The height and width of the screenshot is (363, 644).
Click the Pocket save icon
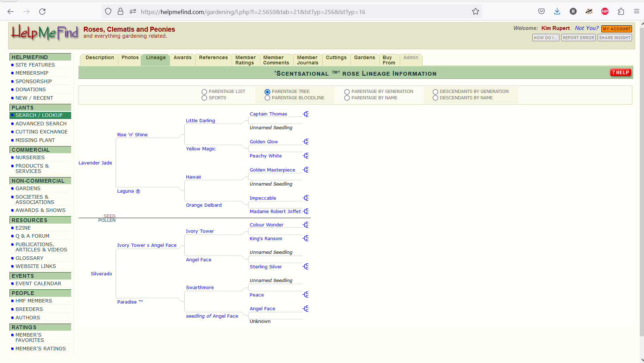pos(541,12)
